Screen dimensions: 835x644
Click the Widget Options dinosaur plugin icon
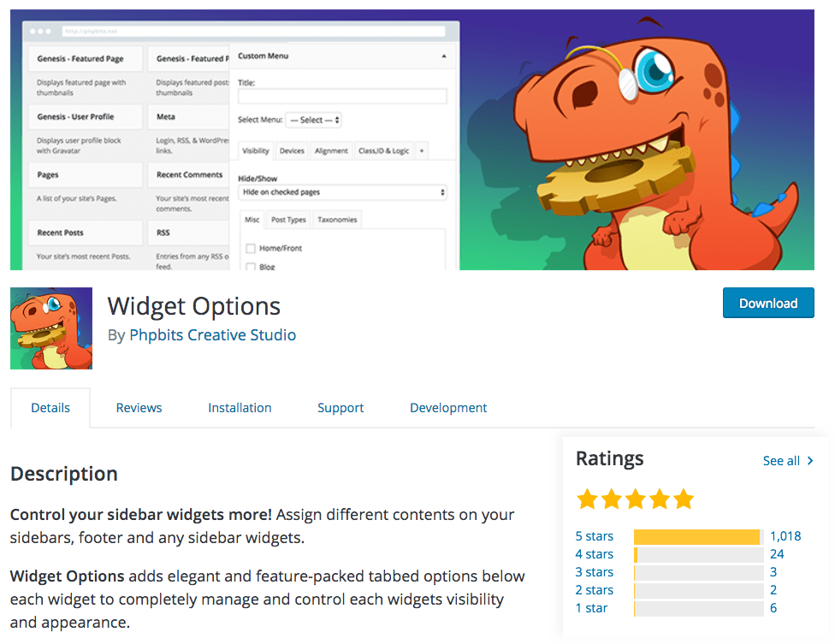pos(50,328)
